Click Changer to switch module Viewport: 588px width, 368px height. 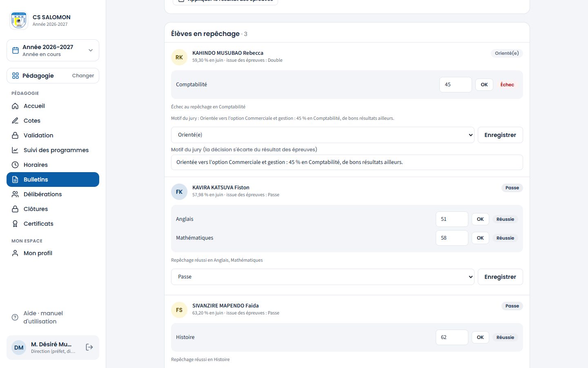tap(83, 76)
